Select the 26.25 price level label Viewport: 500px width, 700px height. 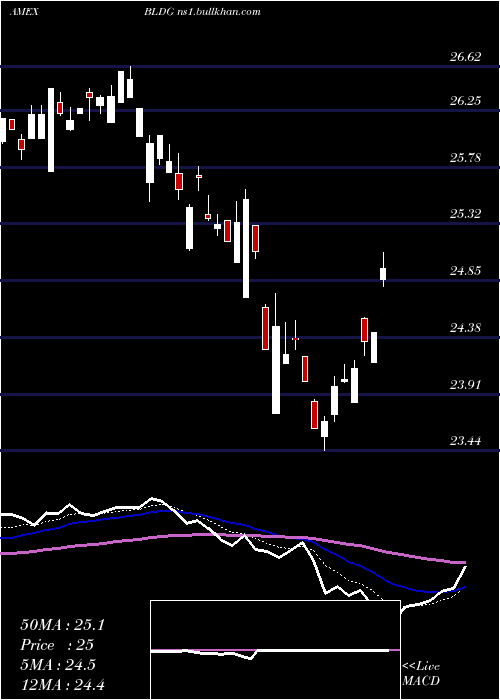pos(465,100)
